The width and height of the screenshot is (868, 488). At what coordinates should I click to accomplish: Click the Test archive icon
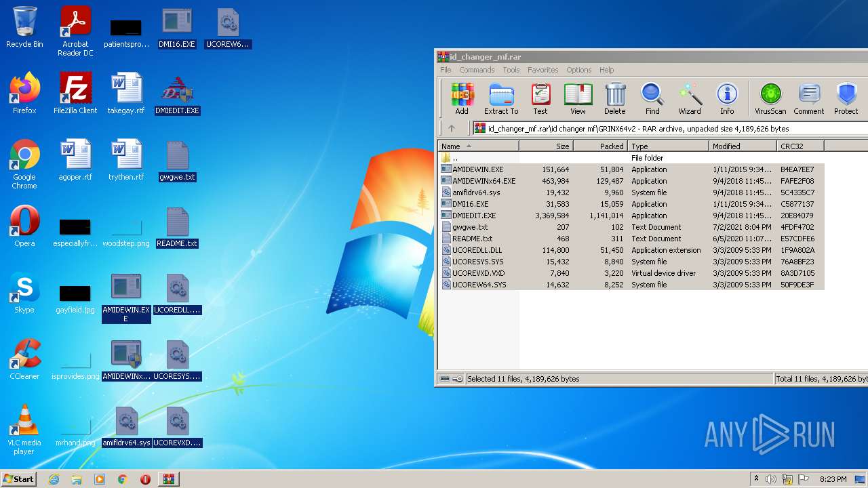[x=540, y=99]
